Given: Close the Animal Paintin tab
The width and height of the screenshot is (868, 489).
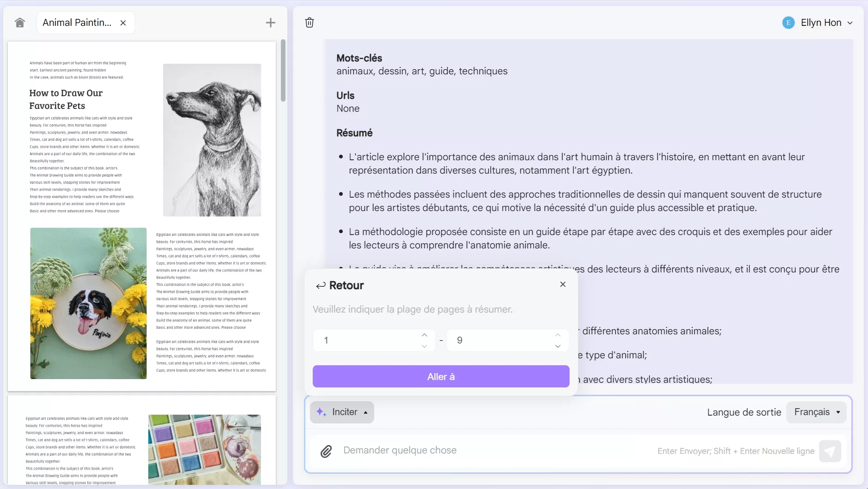Looking at the screenshot, I should pyautogui.click(x=123, y=23).
